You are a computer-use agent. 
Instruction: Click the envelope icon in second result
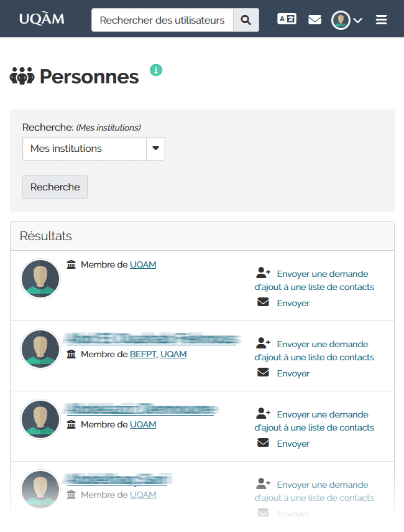click(x=263, y=373)
